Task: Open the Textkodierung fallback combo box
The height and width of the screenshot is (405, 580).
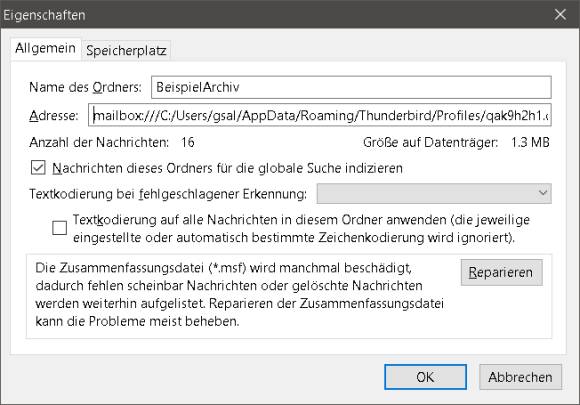Action: pyautogui.click(x=434, y=193)
